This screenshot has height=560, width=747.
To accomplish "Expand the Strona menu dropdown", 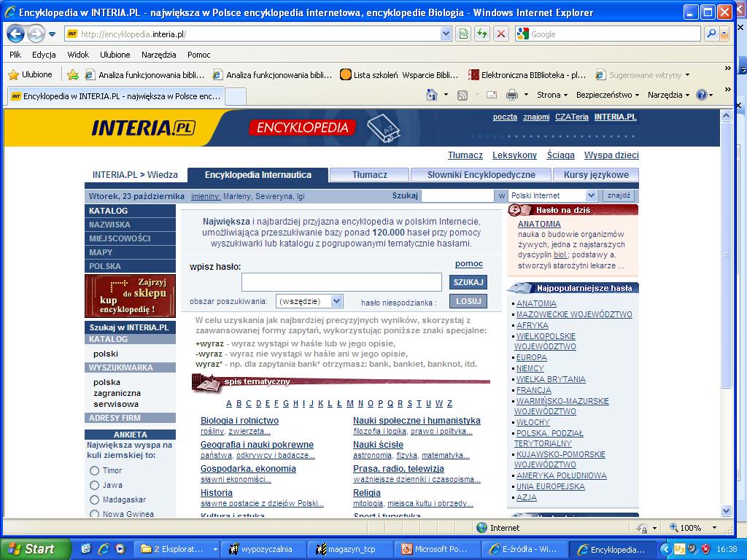I will 553,95.
